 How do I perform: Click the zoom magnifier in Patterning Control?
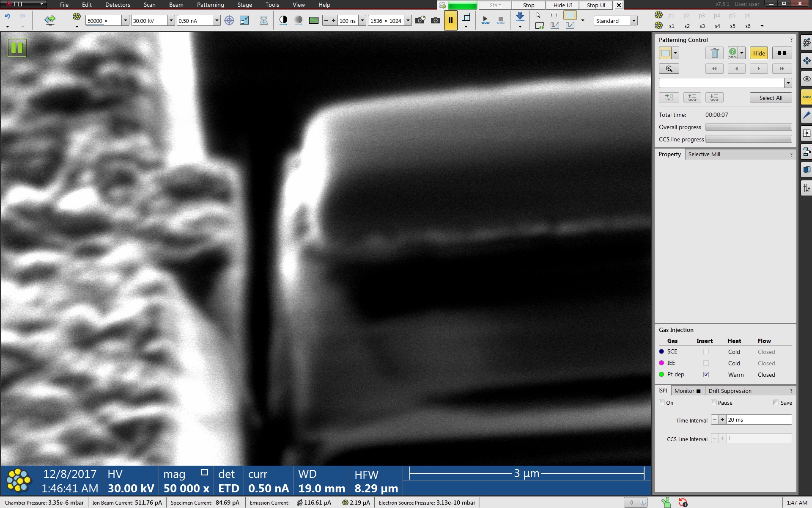tap(669, 69)
